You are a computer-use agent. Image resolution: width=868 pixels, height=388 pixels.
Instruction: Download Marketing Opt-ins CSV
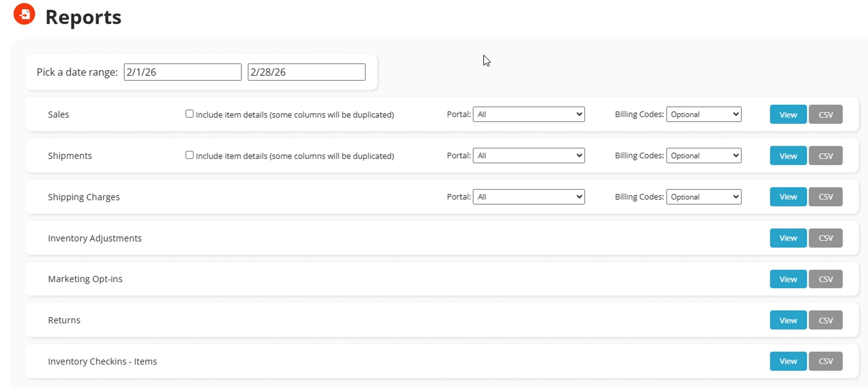pos(826,279)
